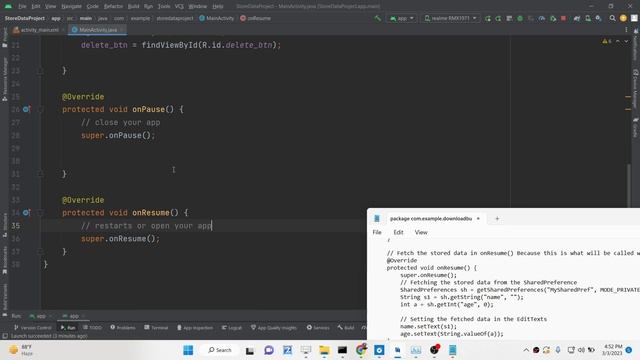Click the Make Project hammer icon
Viewport: 640px width, 360px height.
pyautogui.click(x=378, y=18)
